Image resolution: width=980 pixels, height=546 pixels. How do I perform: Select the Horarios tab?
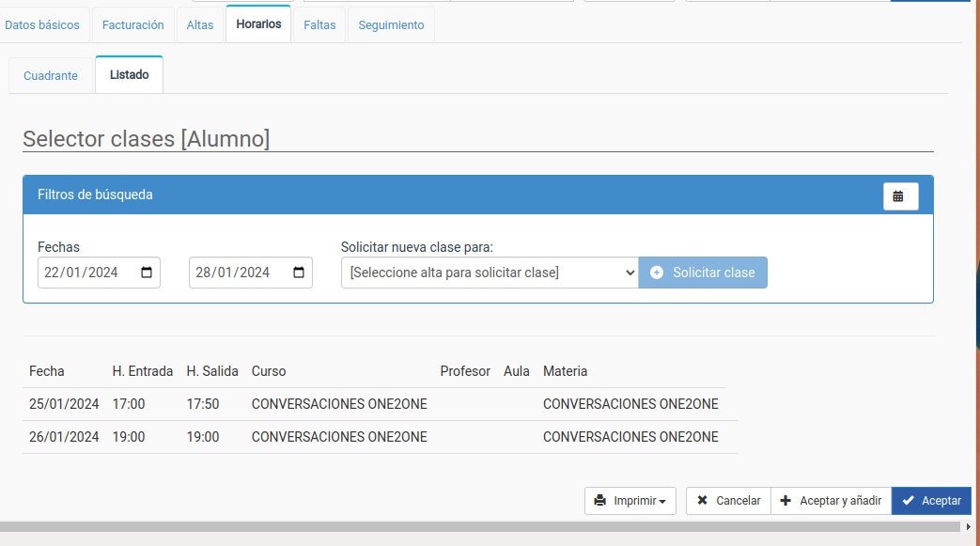point(258,23)
